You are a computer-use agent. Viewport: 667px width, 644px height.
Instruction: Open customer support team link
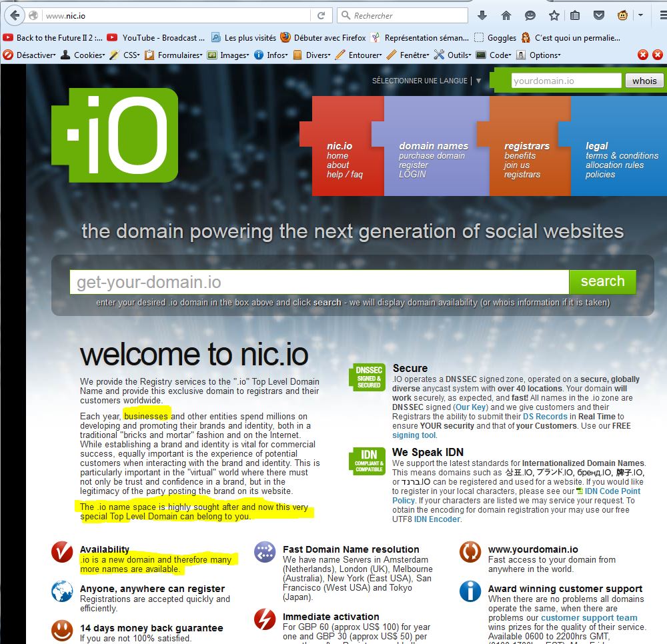(x=589, y=617)
